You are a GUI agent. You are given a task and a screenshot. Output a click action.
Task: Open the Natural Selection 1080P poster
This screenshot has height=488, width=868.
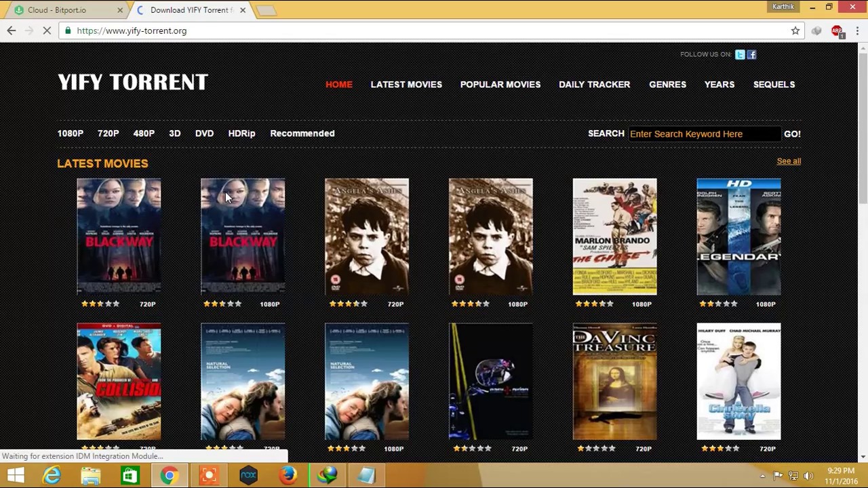pyautogui.click(x=367, y=382)
